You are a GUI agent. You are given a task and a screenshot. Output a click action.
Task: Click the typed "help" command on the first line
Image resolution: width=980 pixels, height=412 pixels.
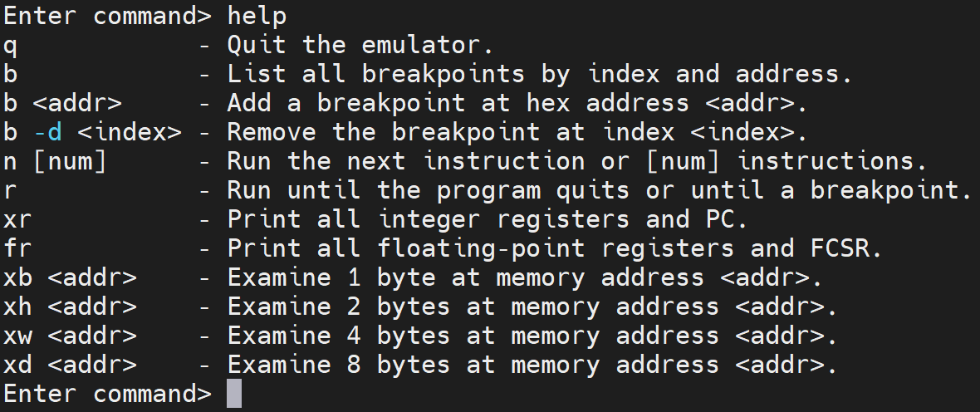(257, 15)
